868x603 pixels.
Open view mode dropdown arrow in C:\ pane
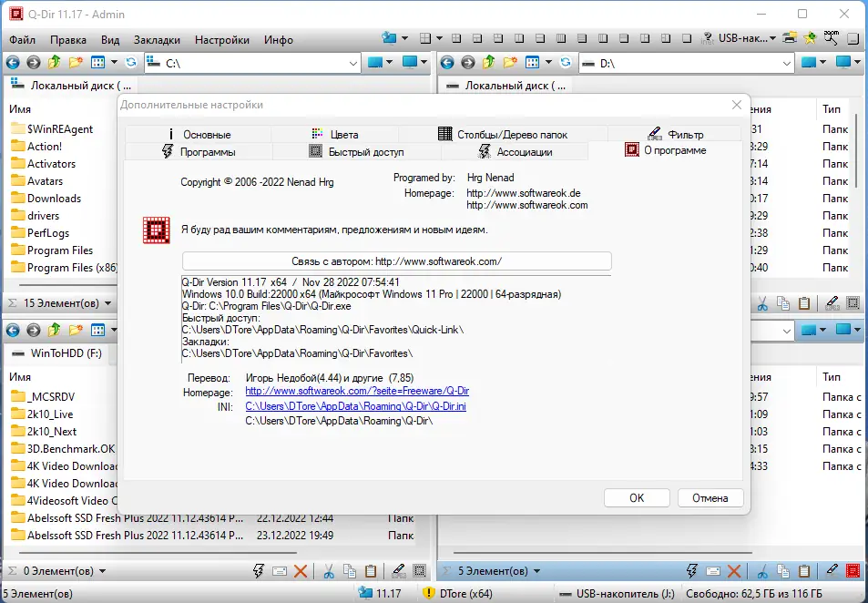tap(114, 63)
